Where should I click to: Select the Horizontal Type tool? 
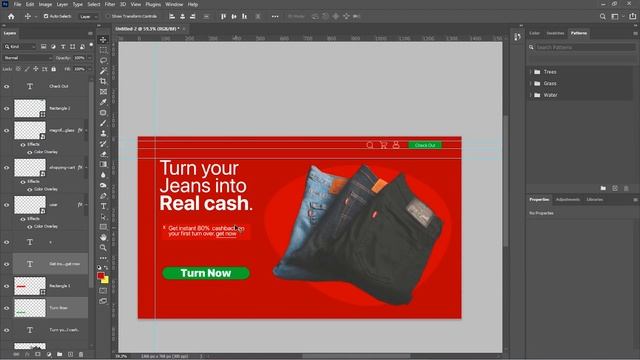click(103, 206)
